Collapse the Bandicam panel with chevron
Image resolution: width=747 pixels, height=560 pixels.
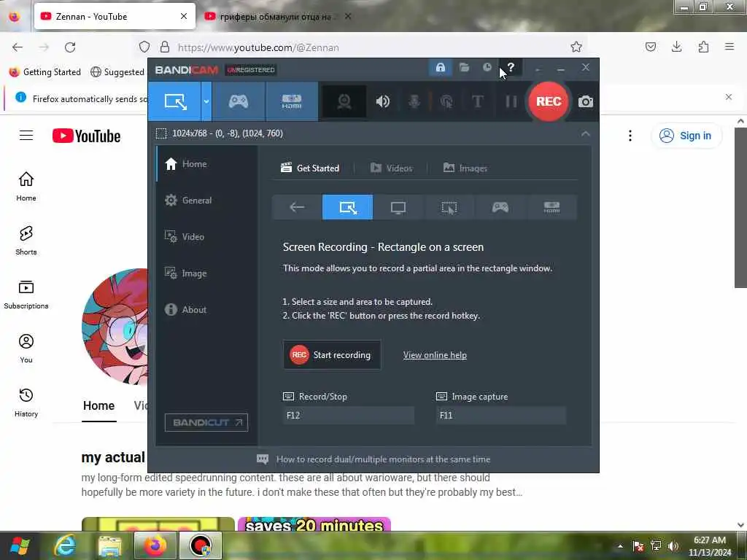(x=586, y=134)
